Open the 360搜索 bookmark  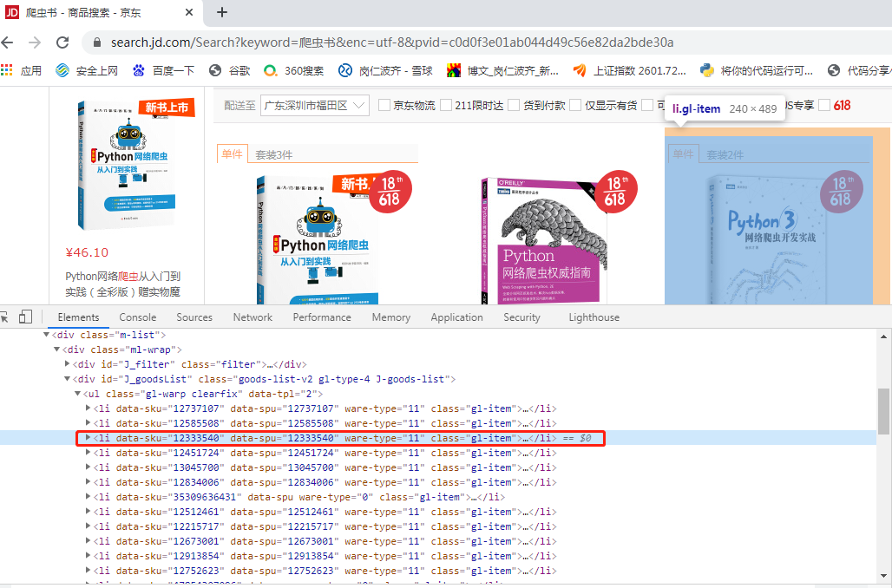coord(293,70)
